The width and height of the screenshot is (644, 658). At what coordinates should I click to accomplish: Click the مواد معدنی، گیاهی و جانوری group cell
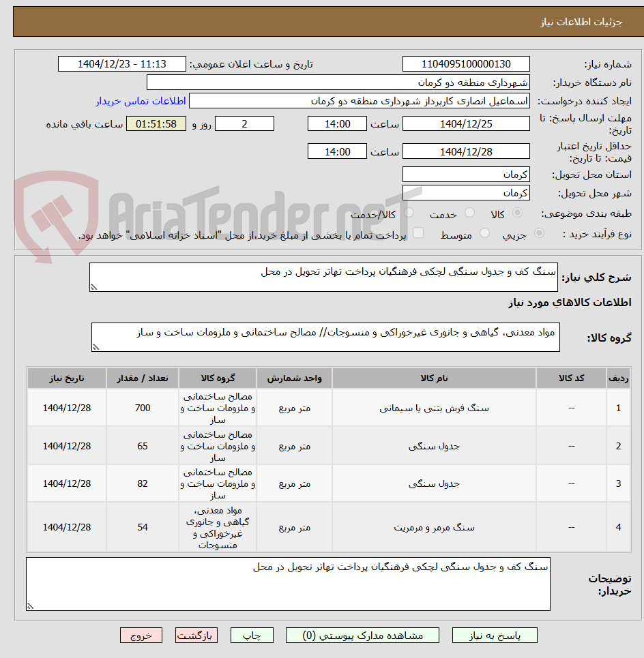tap(218, 527)
